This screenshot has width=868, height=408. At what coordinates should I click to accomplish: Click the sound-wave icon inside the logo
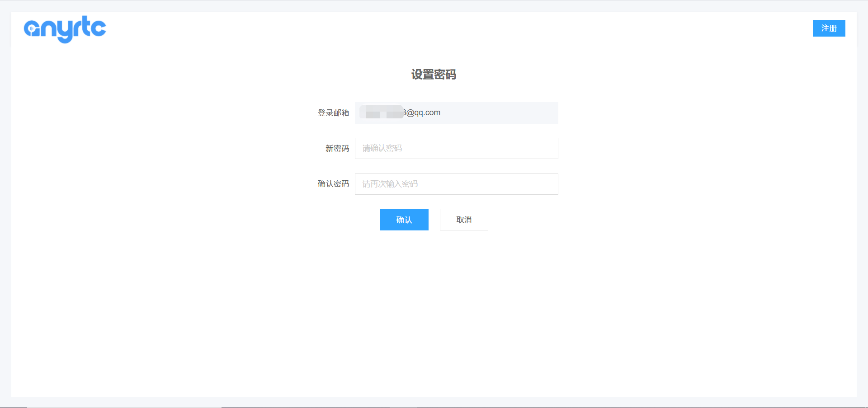pos(32,29)
